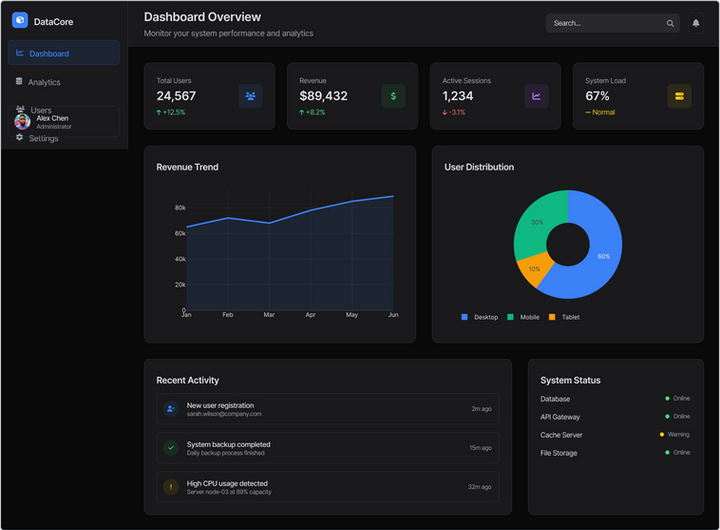Click the High CPU warning icon
The height and width of the screenshot is (530, 720).
tap(171, 486)
